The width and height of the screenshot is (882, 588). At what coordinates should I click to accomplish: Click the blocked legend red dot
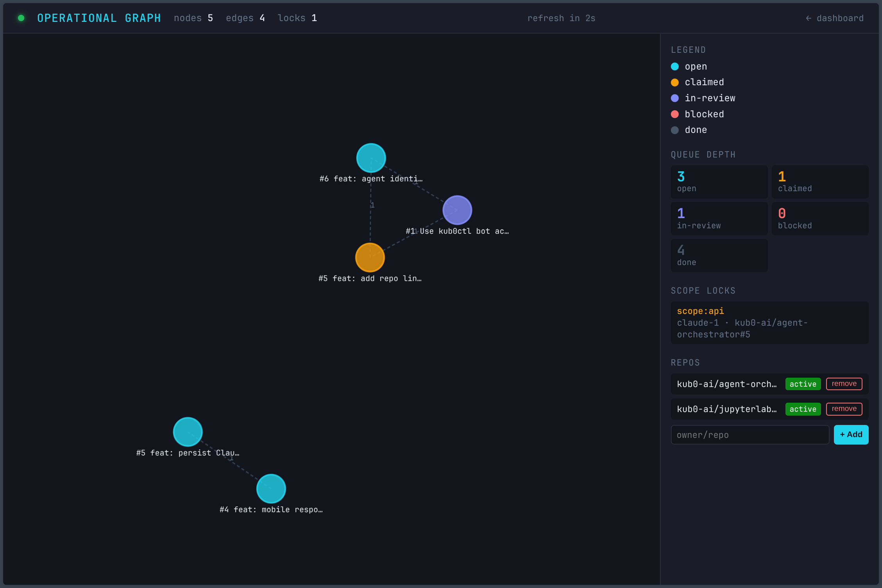click(x=675, y=114)
